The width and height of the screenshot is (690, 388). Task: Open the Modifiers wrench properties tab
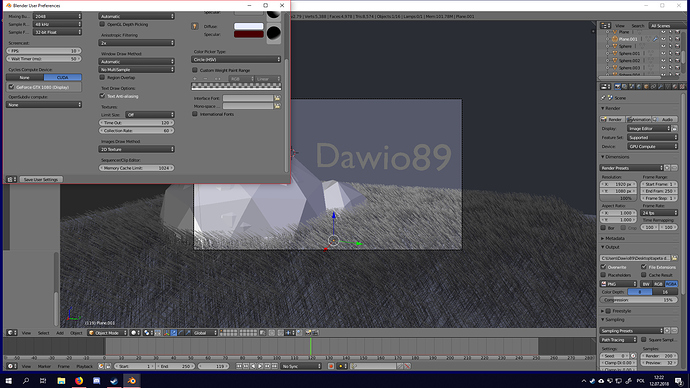[661, 87]
